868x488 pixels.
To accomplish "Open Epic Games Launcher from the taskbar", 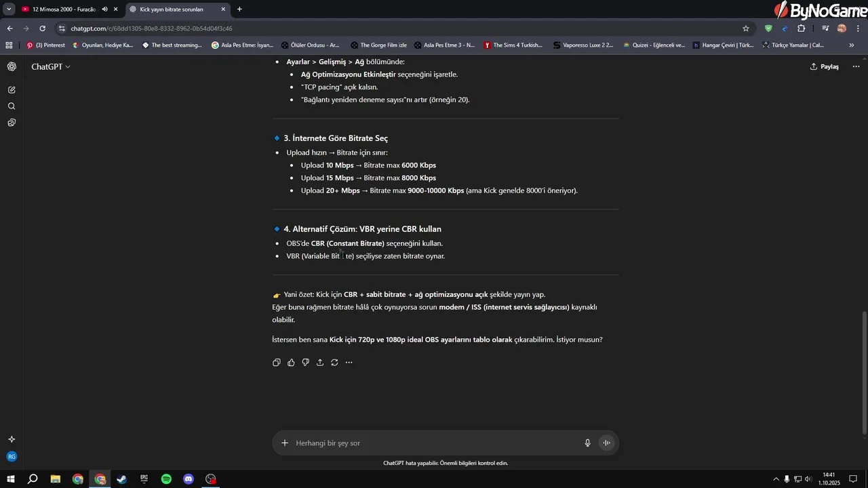I will (x=144, y=479).
